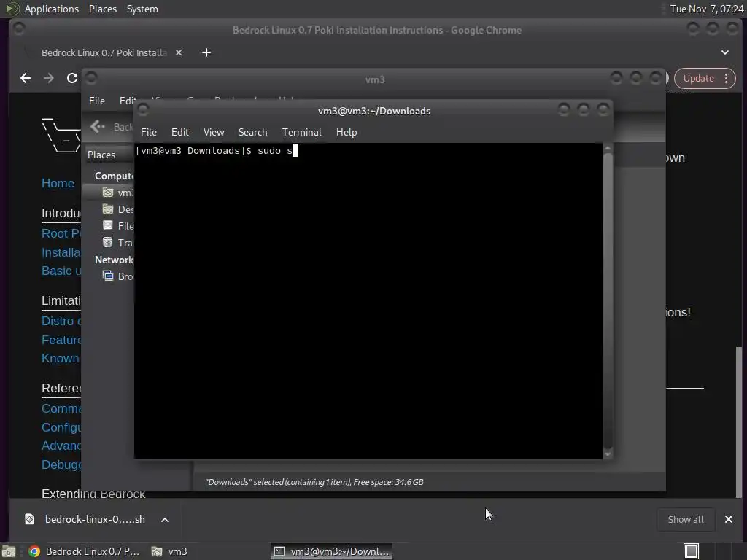Image resolution: width=747 pixels, height=560 pixels.
Task: Click show desktop icon in bottom panel
Action: tap(9, 551)
